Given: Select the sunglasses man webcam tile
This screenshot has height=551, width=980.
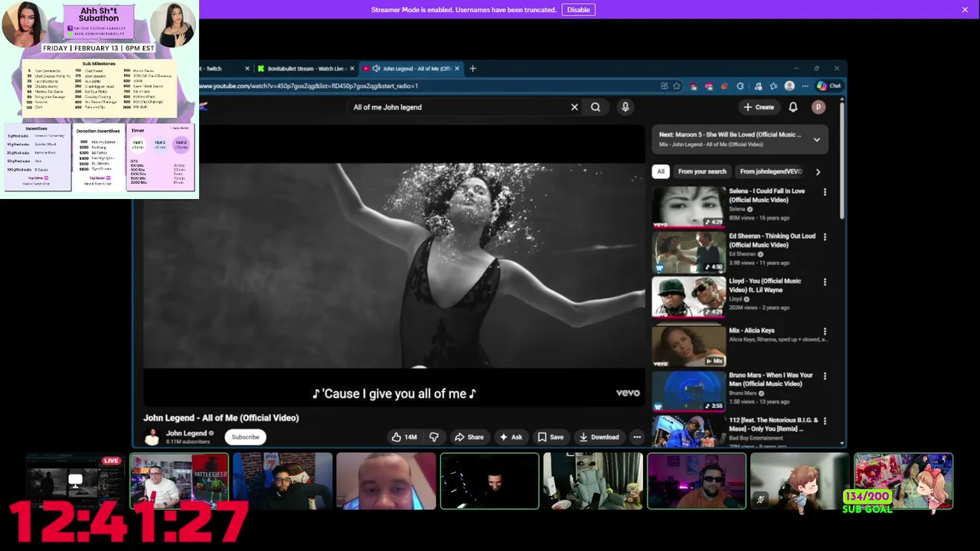Looking at the screenshot, I should 697,481.
